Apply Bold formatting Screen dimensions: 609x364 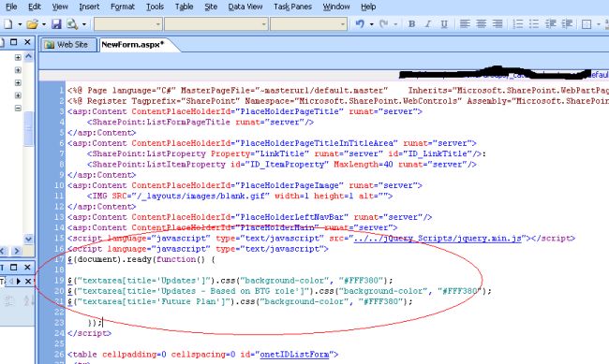point(411,24)
